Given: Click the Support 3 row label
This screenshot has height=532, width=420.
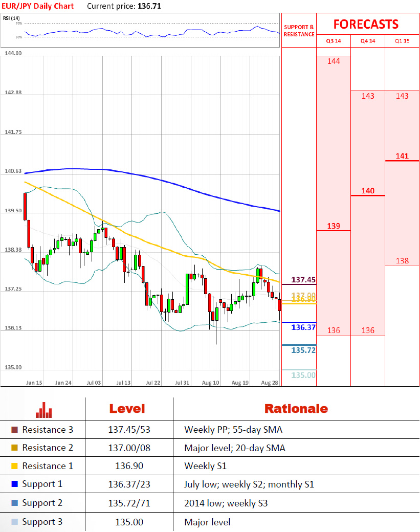Looking at the screenshot, I should [x=42, y=522].
